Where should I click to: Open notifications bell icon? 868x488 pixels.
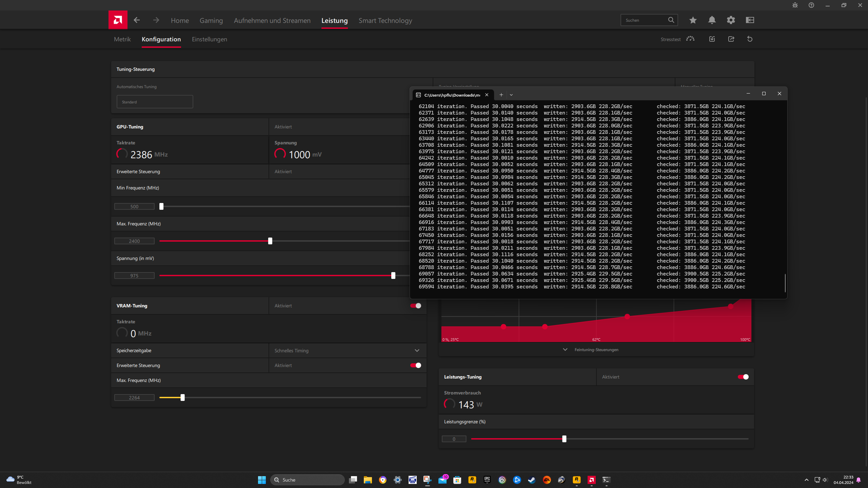pyautogui.click(x=712, y=20)
